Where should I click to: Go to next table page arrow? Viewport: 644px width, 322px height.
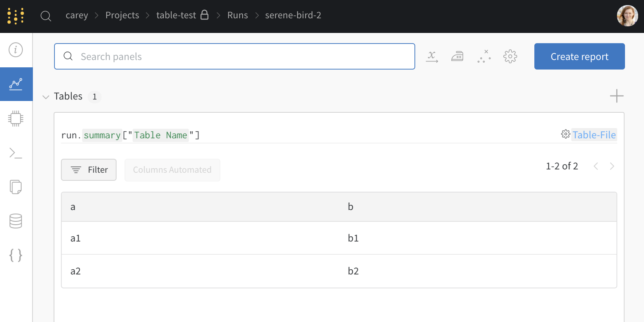pos(612,166)
